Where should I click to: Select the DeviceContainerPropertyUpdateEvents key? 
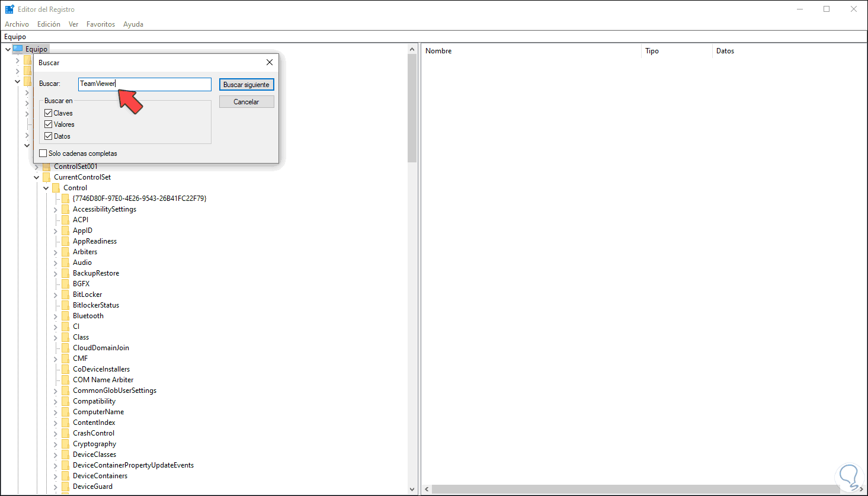click(x=133, y=465)
